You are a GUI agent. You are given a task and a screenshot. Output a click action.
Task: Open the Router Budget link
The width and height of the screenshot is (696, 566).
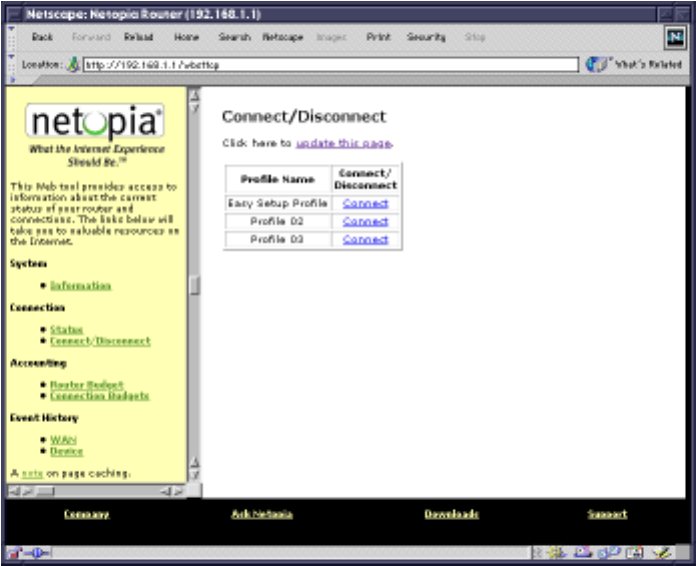click(x=87, y=384)
